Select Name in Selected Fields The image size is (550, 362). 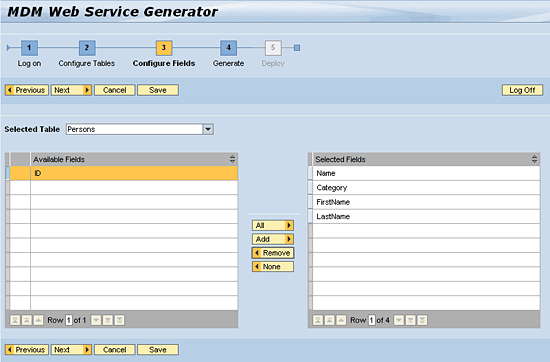[426, 173]
